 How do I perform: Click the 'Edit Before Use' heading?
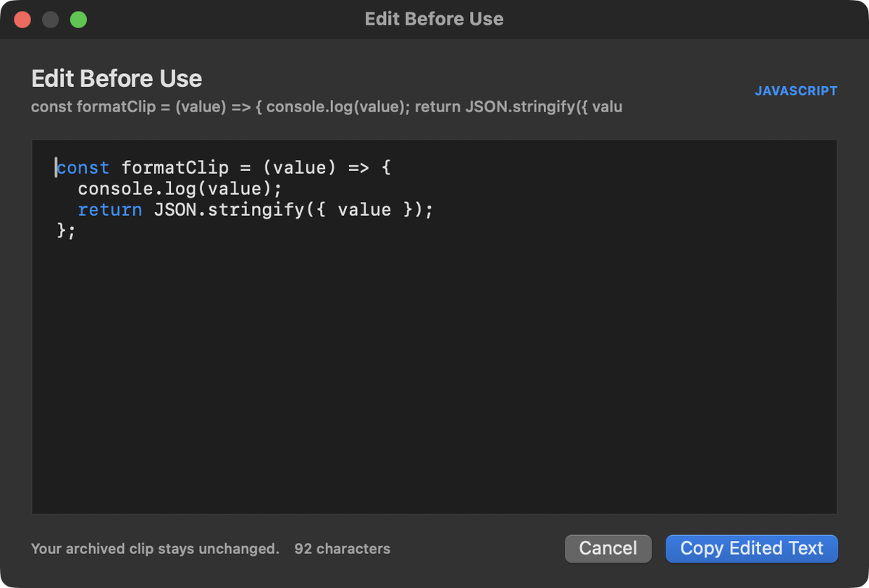click(x=117, y=78)
